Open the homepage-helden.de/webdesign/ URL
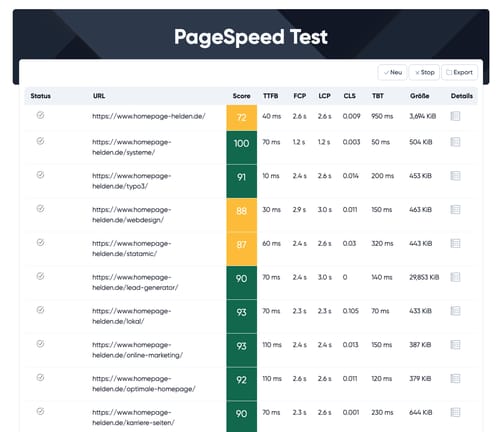 [132, 215]
